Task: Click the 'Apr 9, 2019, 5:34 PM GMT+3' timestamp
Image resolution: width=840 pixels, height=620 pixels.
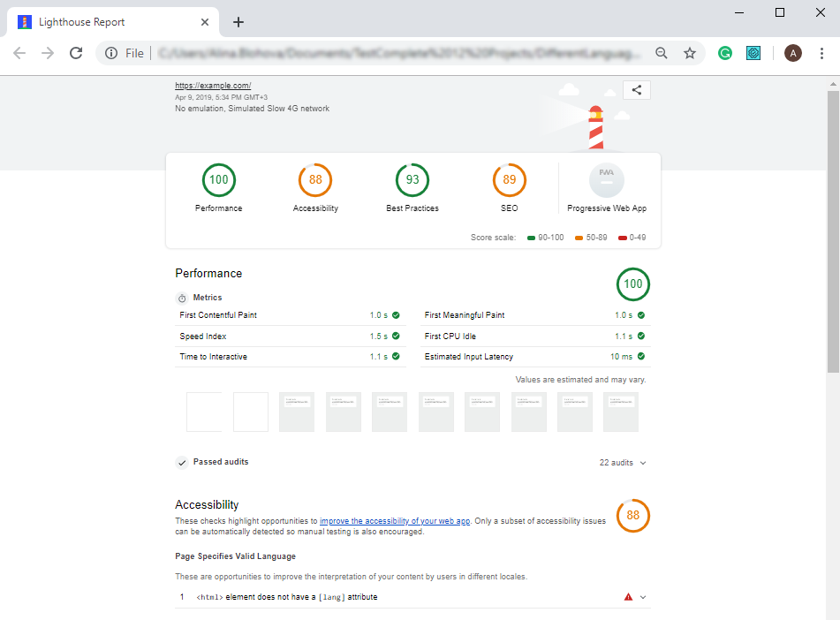Action: [x=221, y=97]
